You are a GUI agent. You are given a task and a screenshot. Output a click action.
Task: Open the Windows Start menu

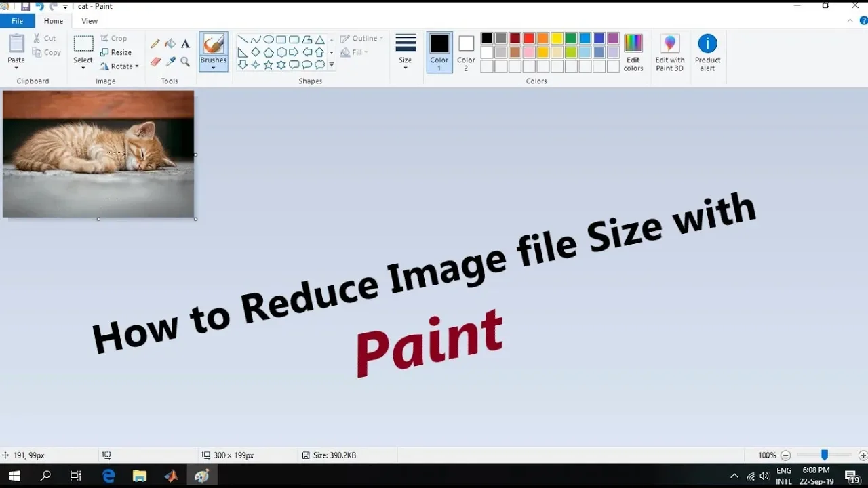(x=14, y=476)
